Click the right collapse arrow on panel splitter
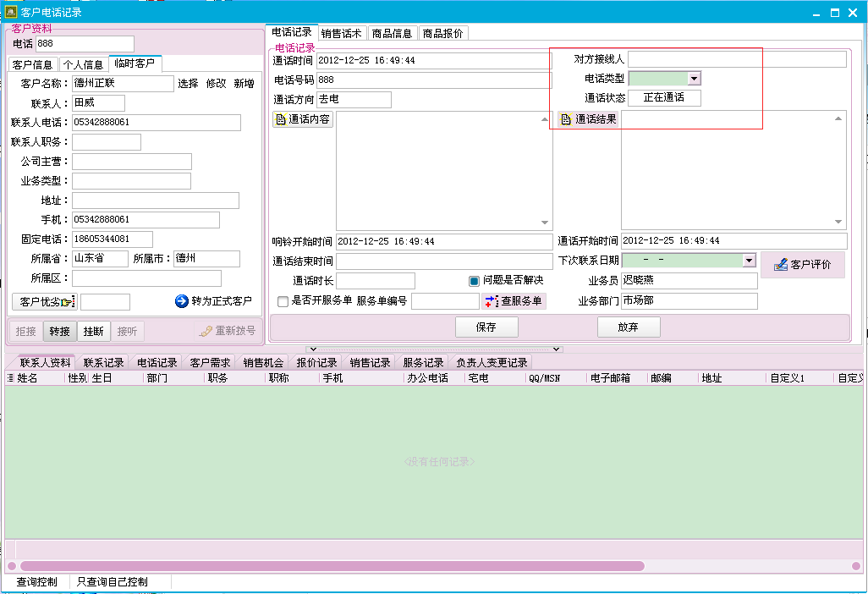Image resolution: width=868 pixels, height=594 pixels. click(557, 349)
